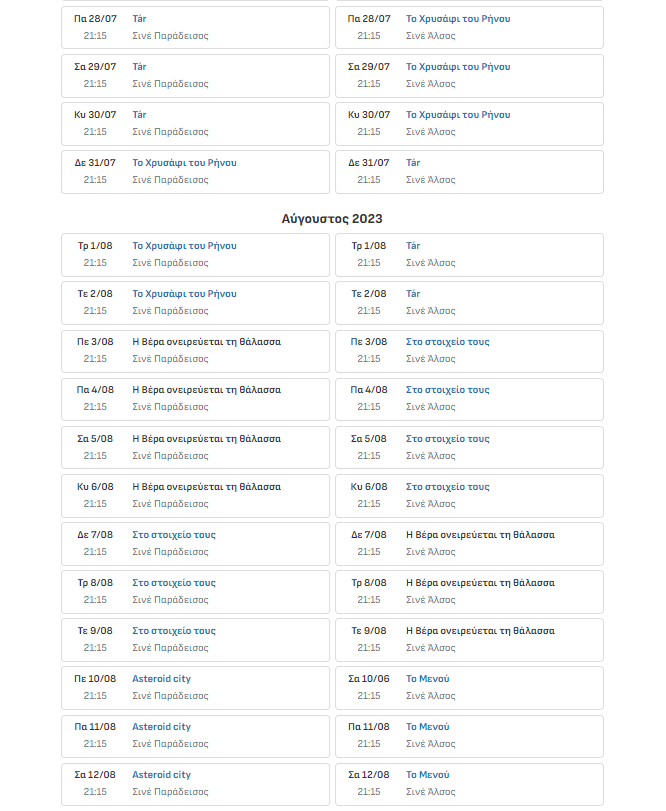The width and height of the screenshot is (666, 811).
Task: Click Στο στοιχείο τους on Δε 7/08
Action: pos(174,535)
